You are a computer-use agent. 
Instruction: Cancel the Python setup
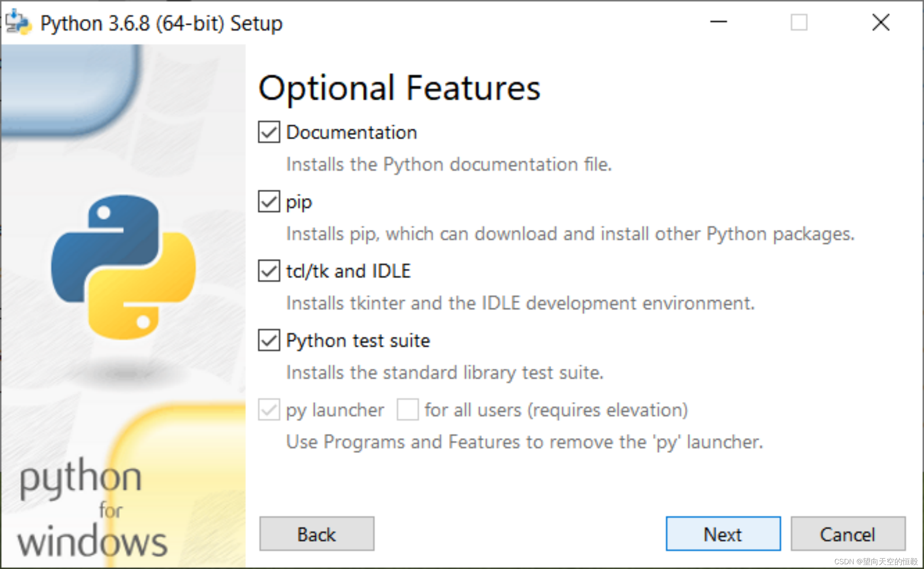[848, 534]
